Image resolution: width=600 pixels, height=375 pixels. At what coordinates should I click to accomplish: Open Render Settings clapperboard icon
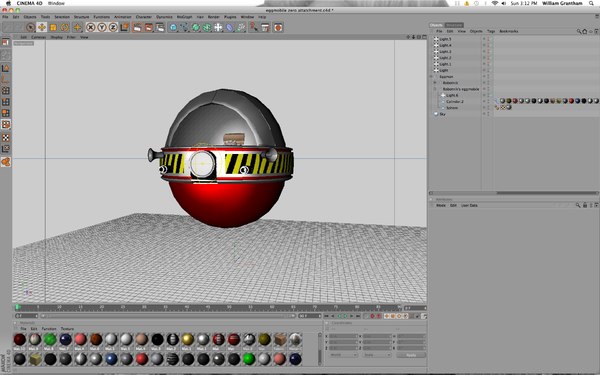tap(160, 27)
